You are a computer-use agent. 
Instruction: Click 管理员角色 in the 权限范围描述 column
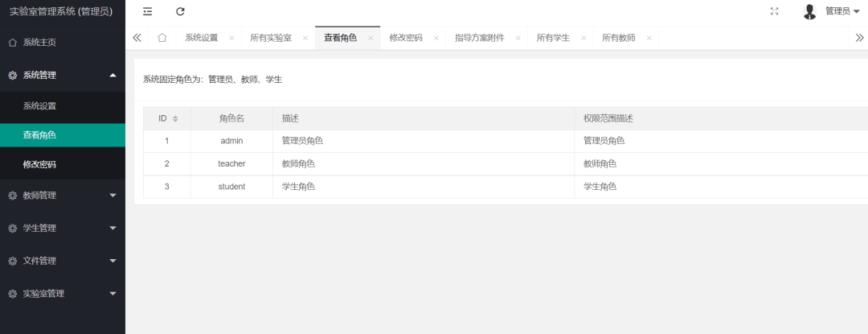pyautogui.click(x=604, y=141)
